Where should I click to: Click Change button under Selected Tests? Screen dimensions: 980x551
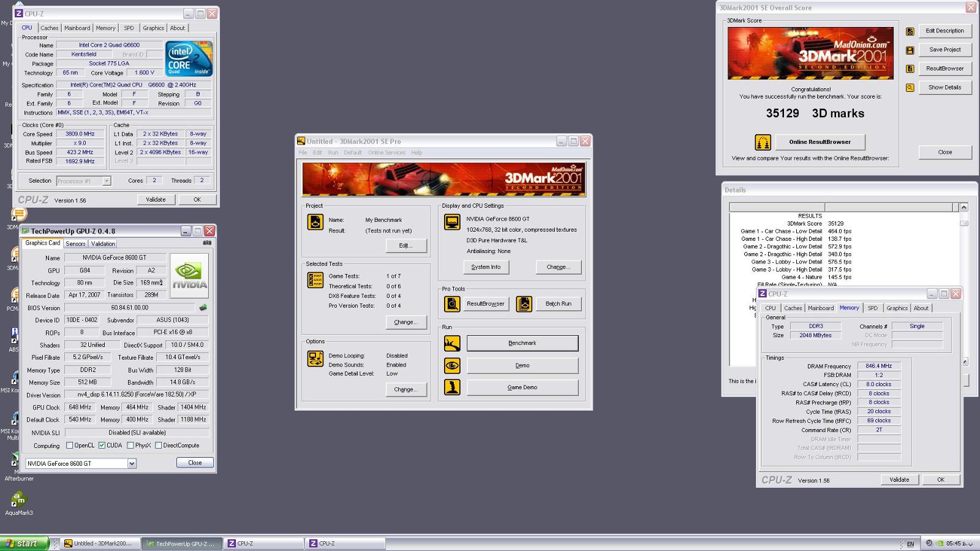click(406, 322)
